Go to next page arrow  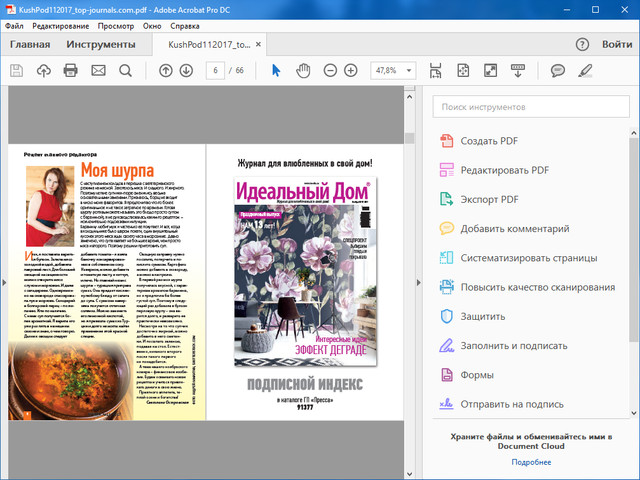point(187,70)
